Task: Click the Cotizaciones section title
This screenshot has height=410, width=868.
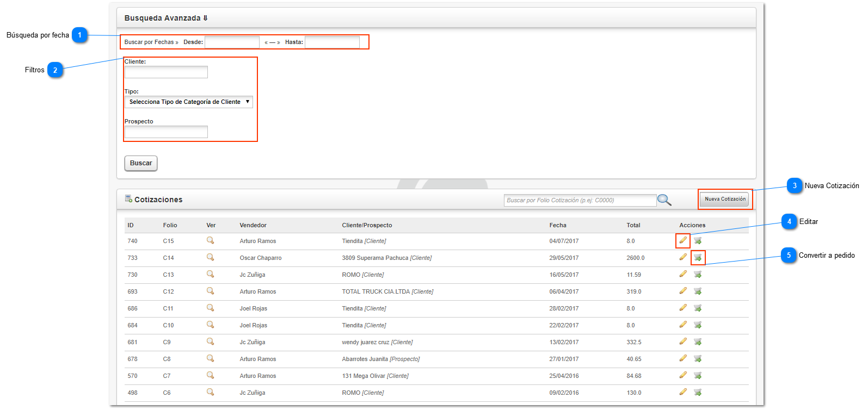Action: coord(158,200)
